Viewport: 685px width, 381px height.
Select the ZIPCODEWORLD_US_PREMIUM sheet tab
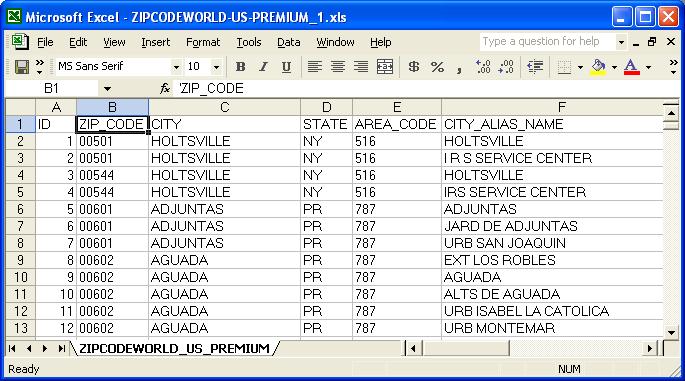174,348
